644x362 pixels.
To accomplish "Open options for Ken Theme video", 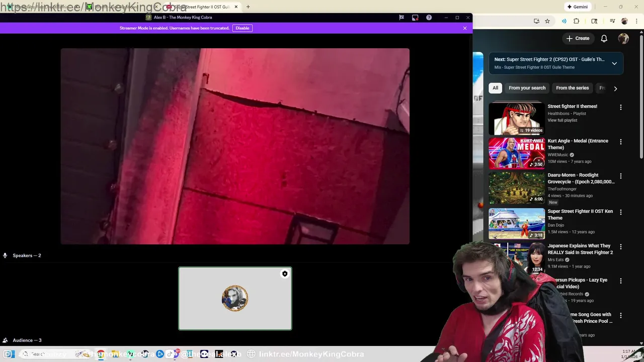I will 620,212.
